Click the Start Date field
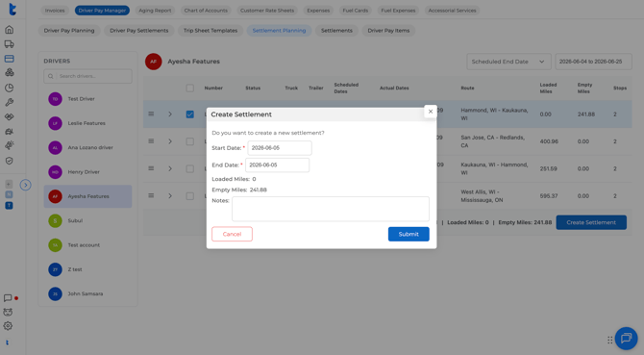Viewport: 644px width, 355px height. point(280,148)
